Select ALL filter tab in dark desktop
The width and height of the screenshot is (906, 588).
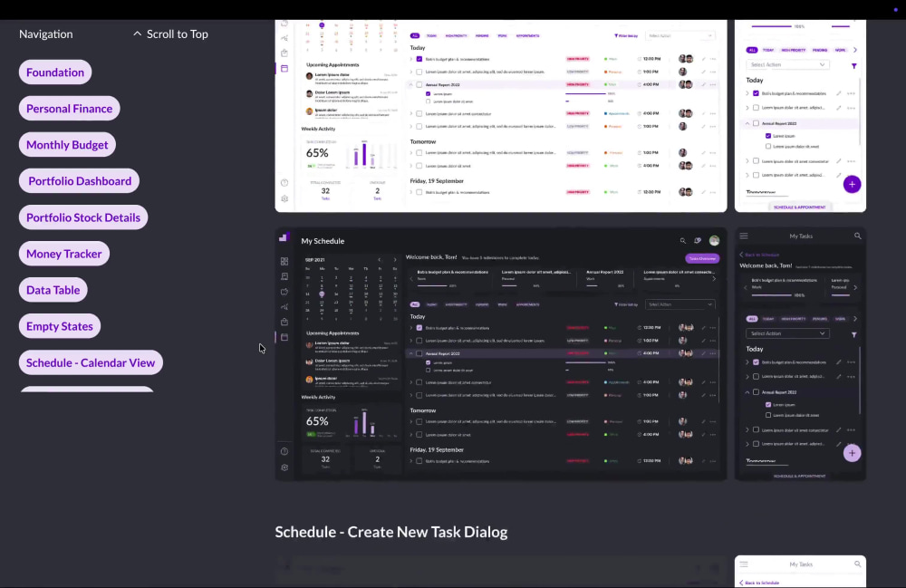coord(415,304)
